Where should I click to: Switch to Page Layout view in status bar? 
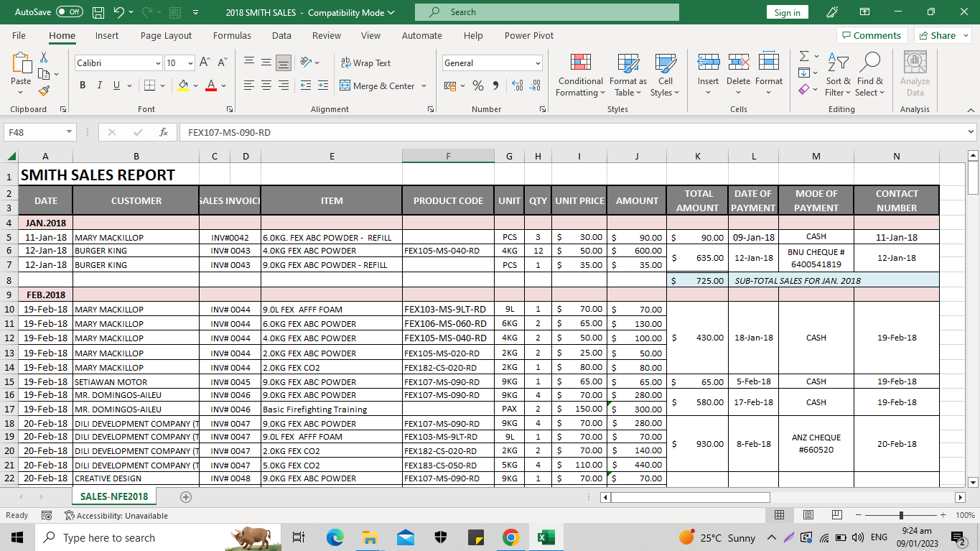tap(808, 515)
